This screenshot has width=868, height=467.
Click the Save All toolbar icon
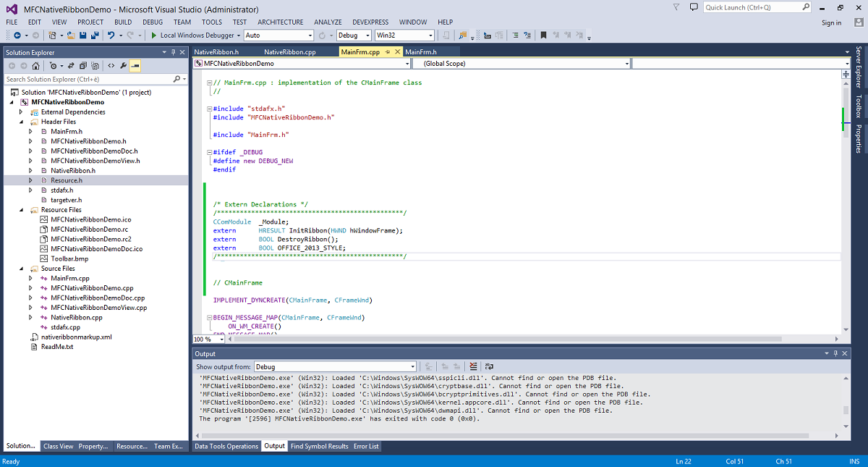(95, 35)
